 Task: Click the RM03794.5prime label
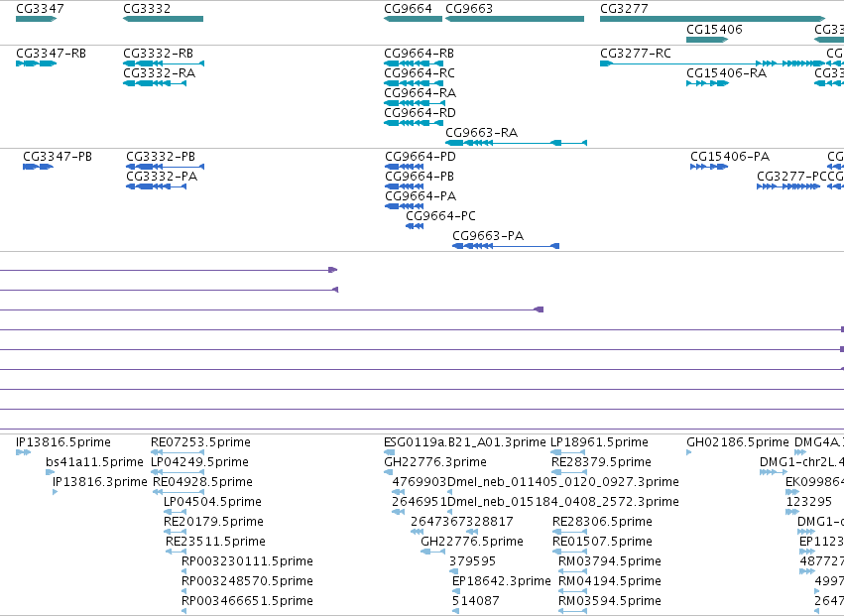click(x=609, y=561)
